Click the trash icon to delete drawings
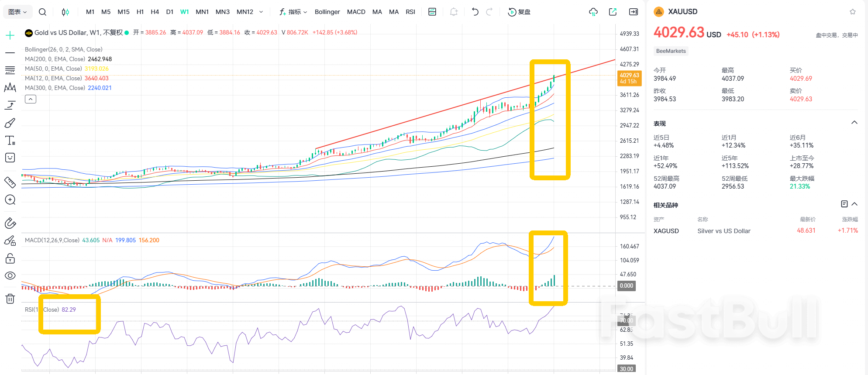This screenshot has width=868, height=375. (x=10, y=299)
